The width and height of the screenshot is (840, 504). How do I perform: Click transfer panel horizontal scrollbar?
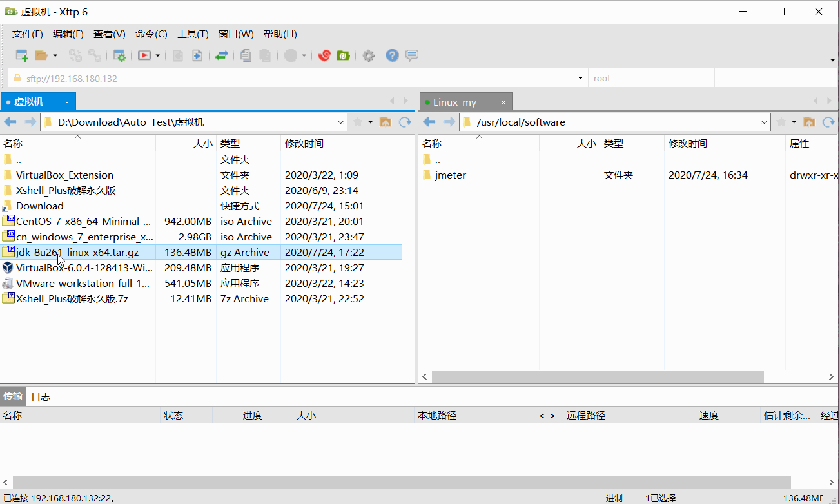point(402,482)
